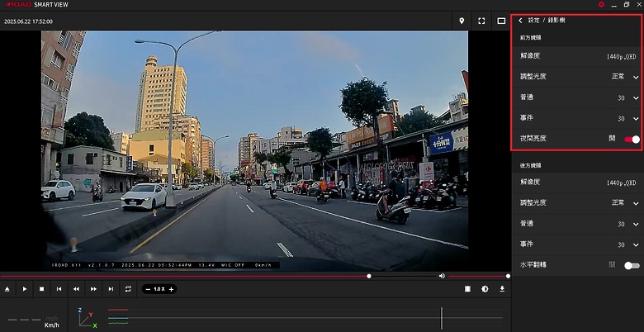Mute the audio with speaker icon
This screenshot has height=332, width=644.
pyautogui.click(x=442, y=276)
